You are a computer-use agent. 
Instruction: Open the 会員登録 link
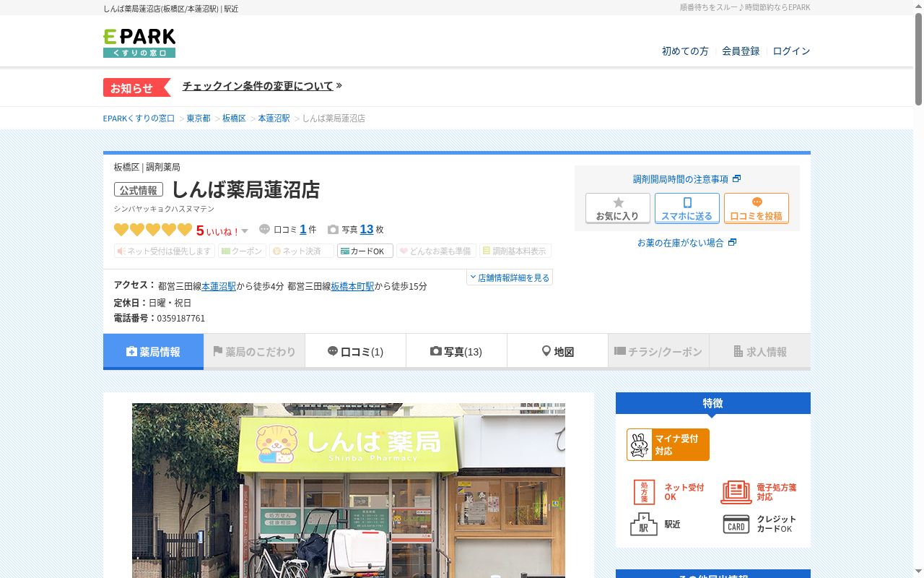[x=741, y=51]
